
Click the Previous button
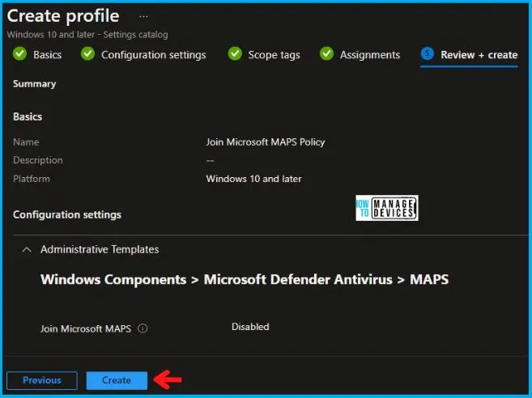click(x=42, y=380)
